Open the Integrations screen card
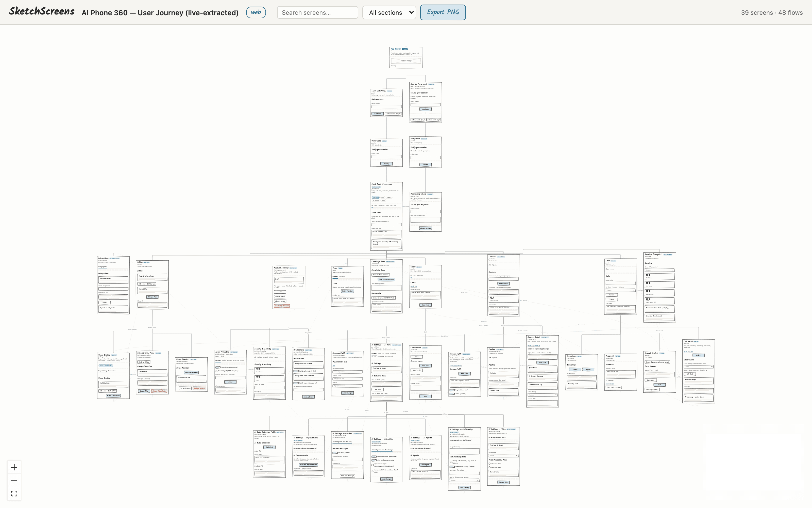 coord(113,285)
